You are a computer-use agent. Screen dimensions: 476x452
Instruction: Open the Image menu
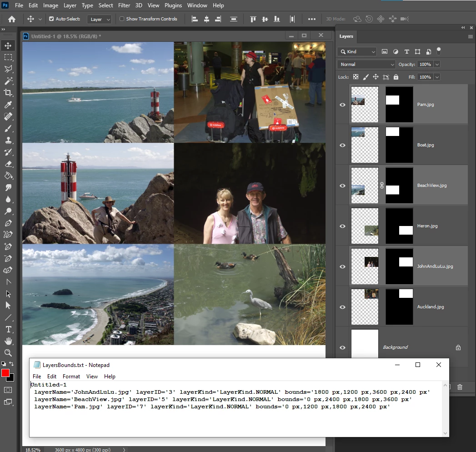point(50,5)
